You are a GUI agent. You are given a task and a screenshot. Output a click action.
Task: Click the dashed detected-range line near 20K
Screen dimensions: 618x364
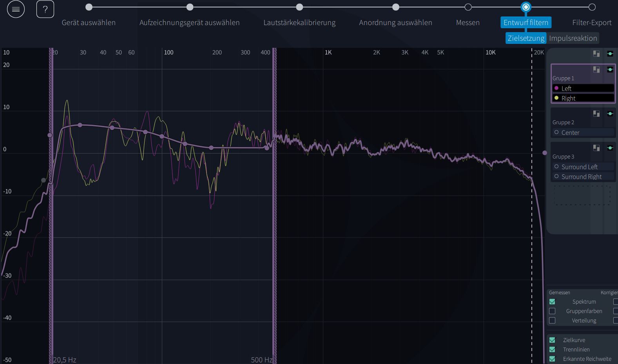click(532, 206)
